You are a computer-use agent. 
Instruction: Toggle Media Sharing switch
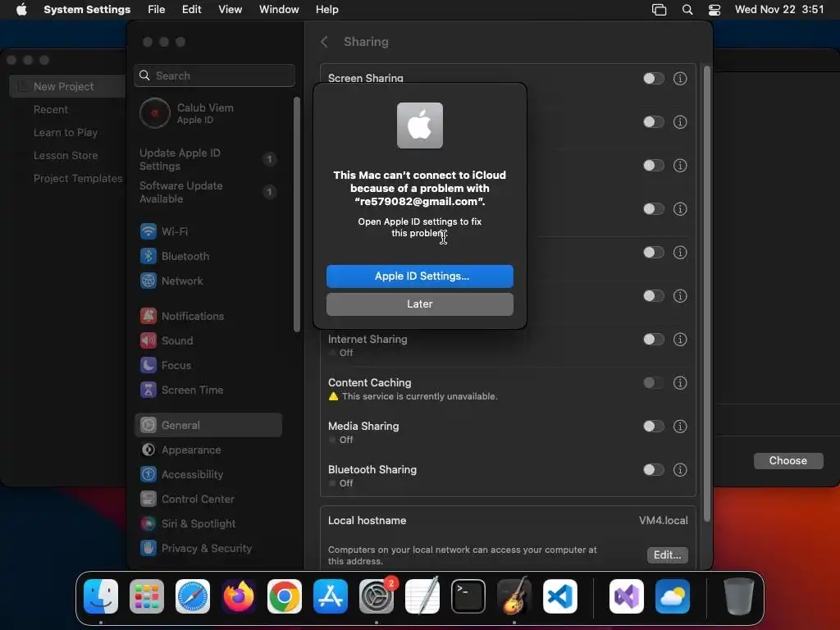click(654, 427)
